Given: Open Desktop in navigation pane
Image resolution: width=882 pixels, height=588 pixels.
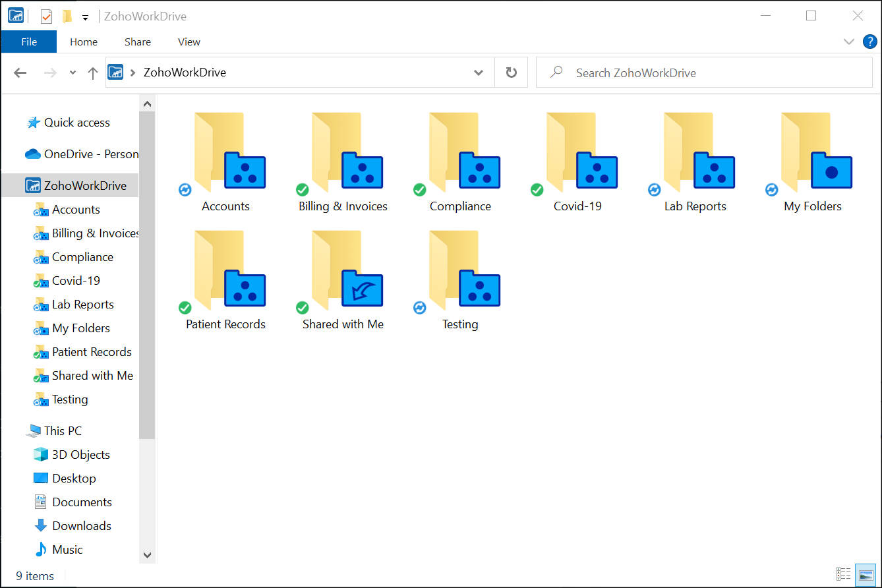Looking at the screenshot, I should (x=65, y=479).
